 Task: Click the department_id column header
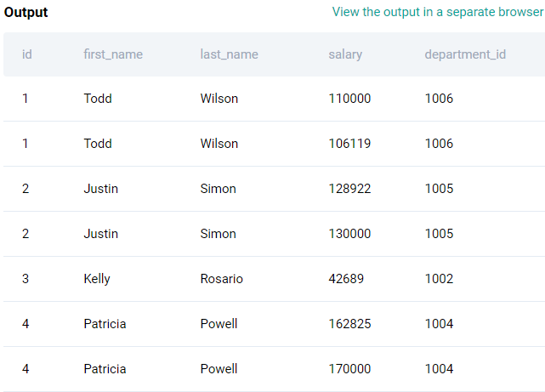465,54
